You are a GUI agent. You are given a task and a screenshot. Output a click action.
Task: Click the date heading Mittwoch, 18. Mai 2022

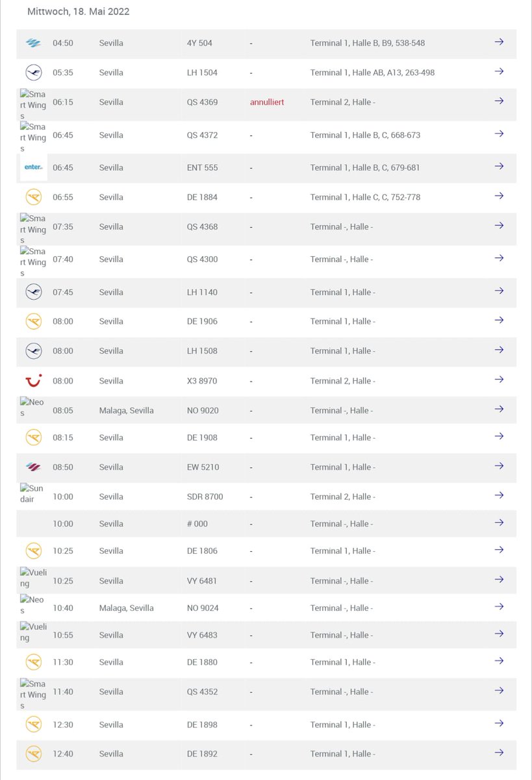(78, 12)
